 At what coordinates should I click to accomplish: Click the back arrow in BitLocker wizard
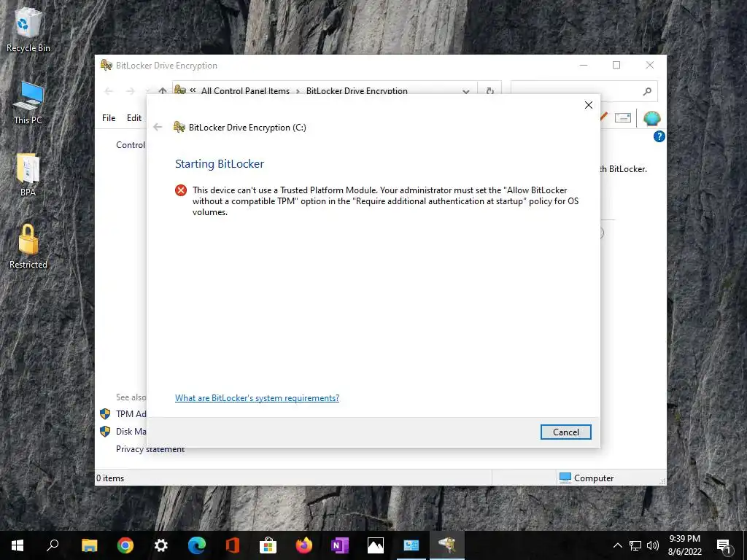pos(158,127)
